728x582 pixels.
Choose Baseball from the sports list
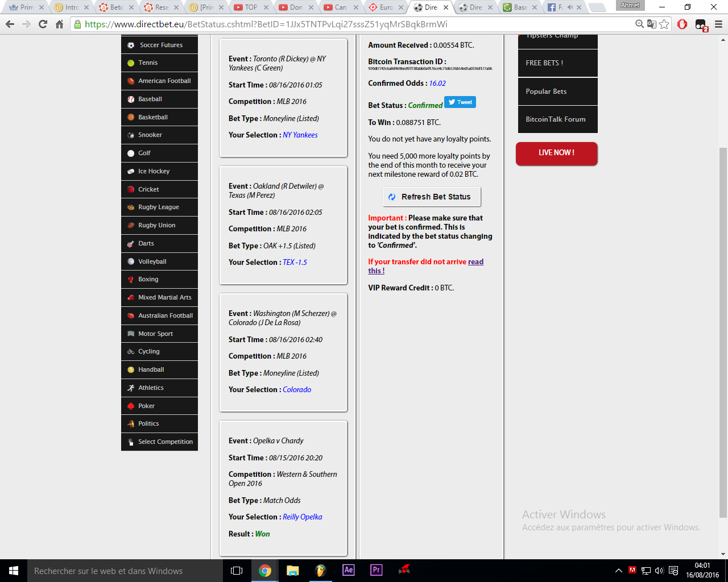pyautogui.click(x=159, y=99)
